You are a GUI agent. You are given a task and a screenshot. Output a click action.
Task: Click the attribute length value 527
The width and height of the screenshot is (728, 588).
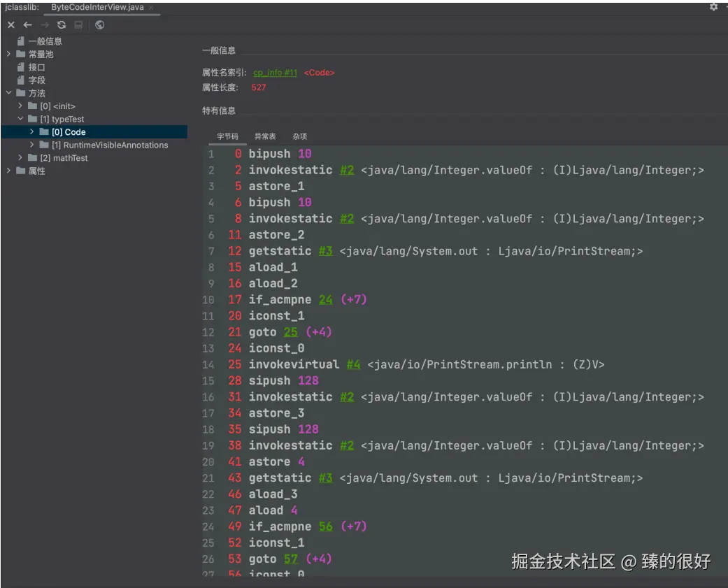click(x=259, y=87)
